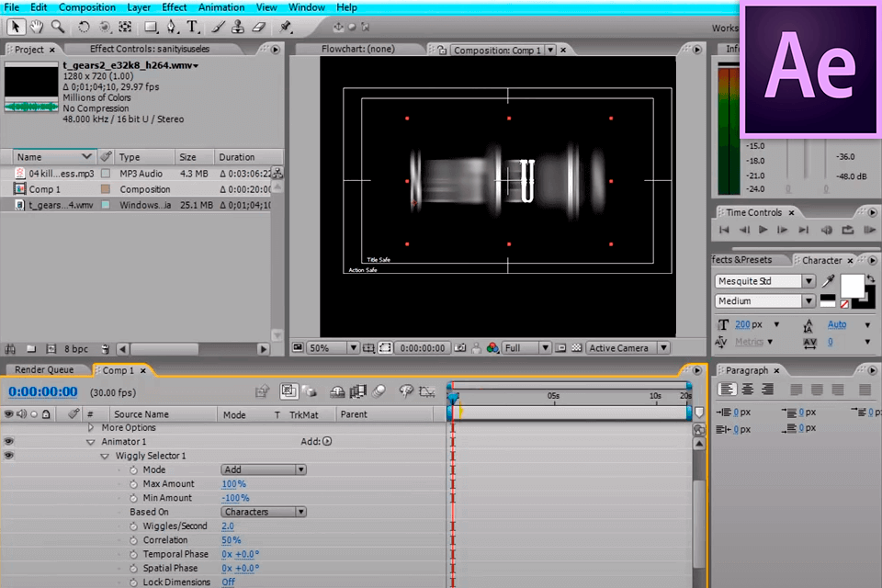Toggle motion blur enable switch in timeline
Viewport: 882px width, 588px height.
tap(379, 391)
